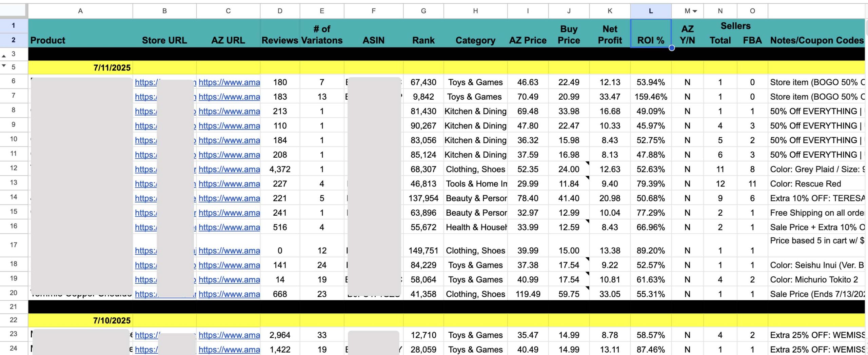This screenshot has width=868, height=355.
Task: Select the 7/11/2025 date cell
Action: pyautogui.click(x=80, y=67)
